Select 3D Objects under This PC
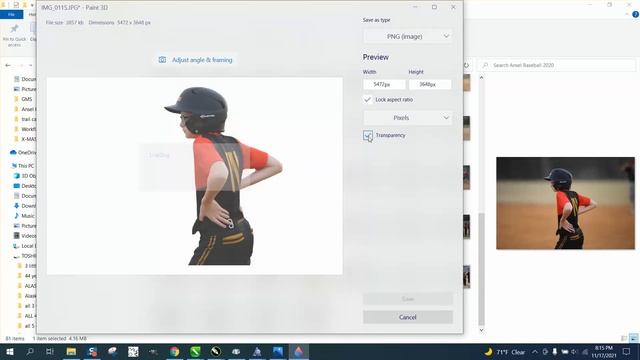Image resolution: width=640 pixels, height=360 pixels. [25, 176]
